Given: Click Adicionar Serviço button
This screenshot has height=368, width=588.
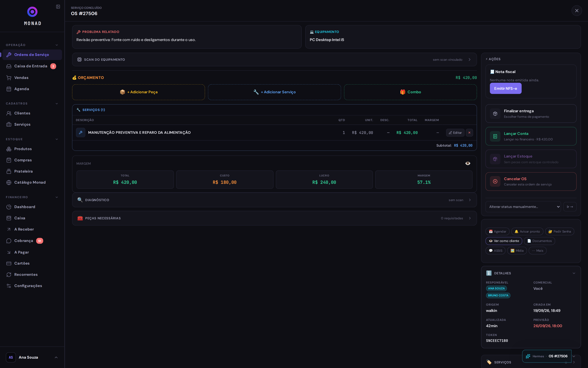Looking at the screenshot, I should (x=274, y=92).
